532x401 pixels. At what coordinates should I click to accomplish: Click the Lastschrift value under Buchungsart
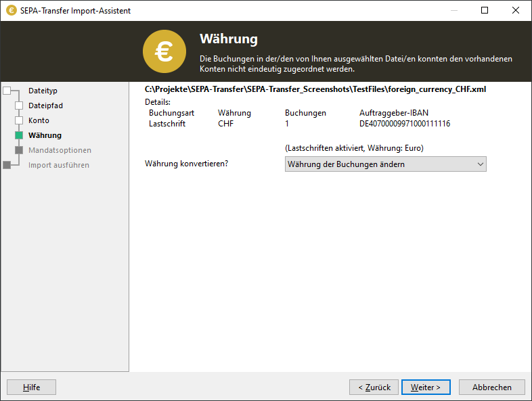[x=167, y=124]
